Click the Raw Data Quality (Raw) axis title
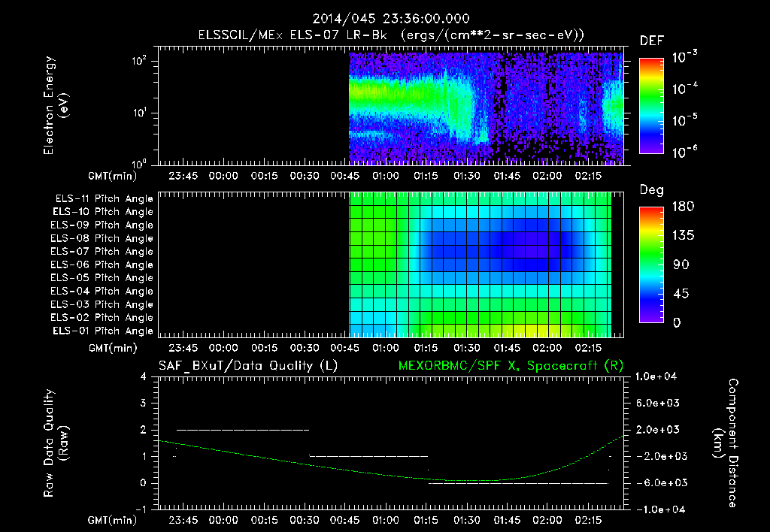 point(56,443)
